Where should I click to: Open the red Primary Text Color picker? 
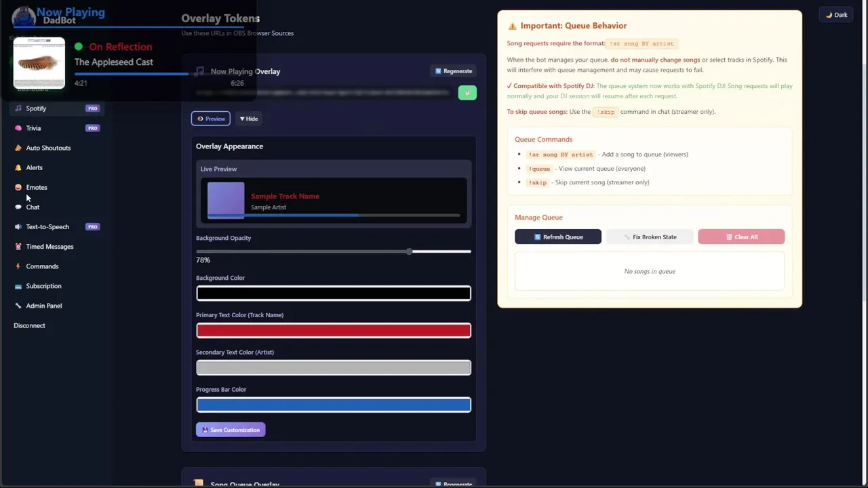(x=334, y=330)
